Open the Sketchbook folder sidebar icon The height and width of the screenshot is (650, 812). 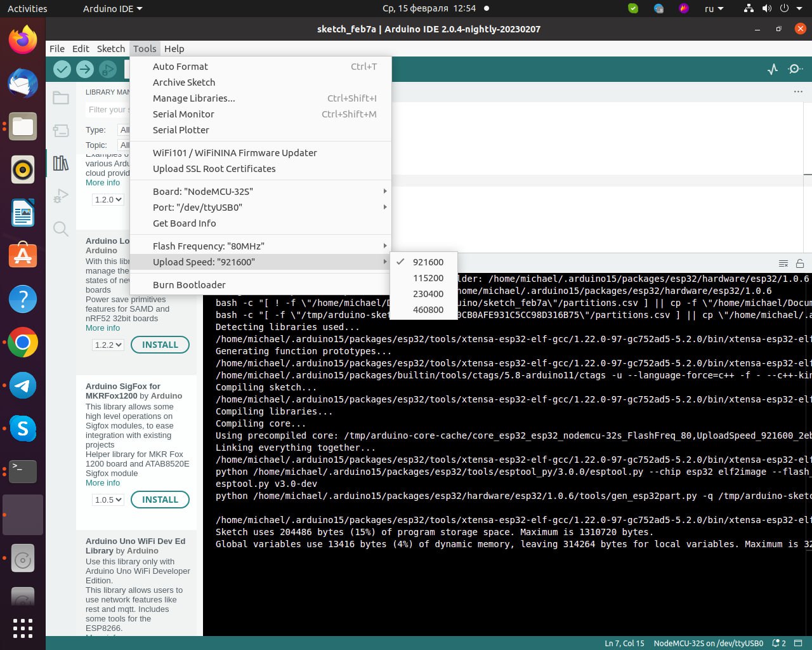pos(61,98)
